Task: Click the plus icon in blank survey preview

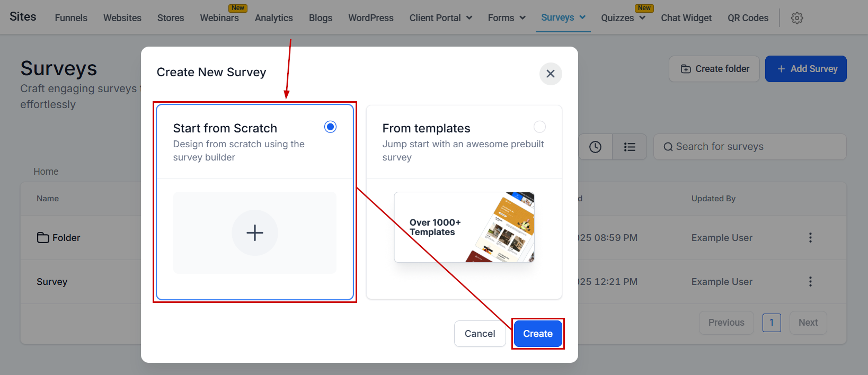Action: tap(254, 233)
